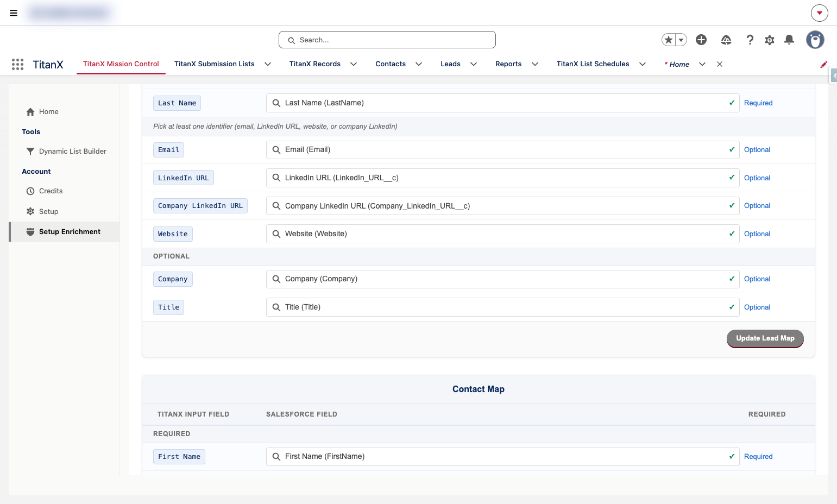
Task: Expand the TitanX List Schedules tab menu
Action: [643, 64]
